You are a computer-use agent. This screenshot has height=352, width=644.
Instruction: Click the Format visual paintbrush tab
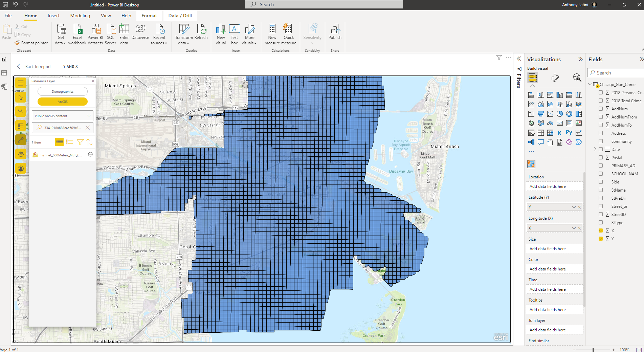tap(555, 78)
